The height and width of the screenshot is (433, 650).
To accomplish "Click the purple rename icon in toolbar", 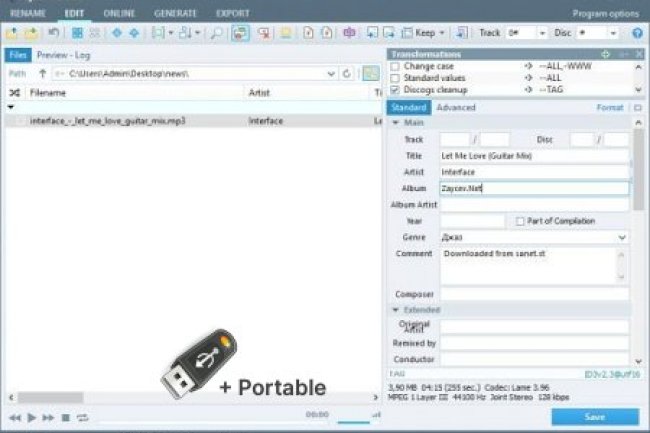I will pos(349,33).
